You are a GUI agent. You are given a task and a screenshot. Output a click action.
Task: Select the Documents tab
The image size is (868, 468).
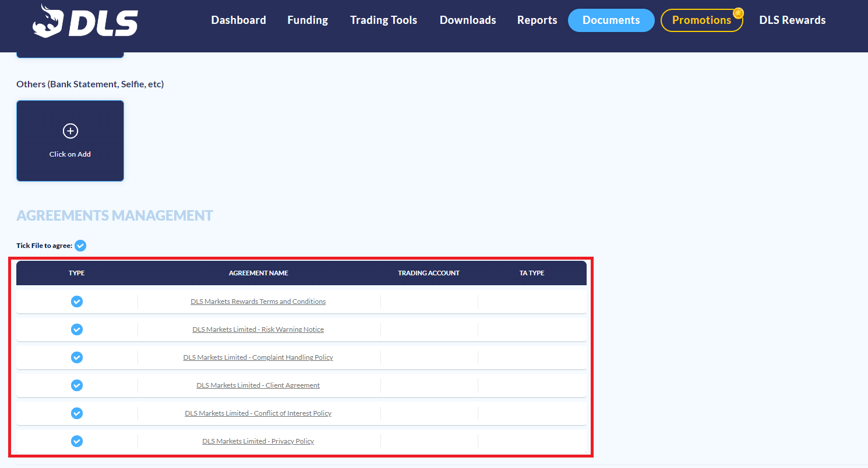tap(611, 20)
